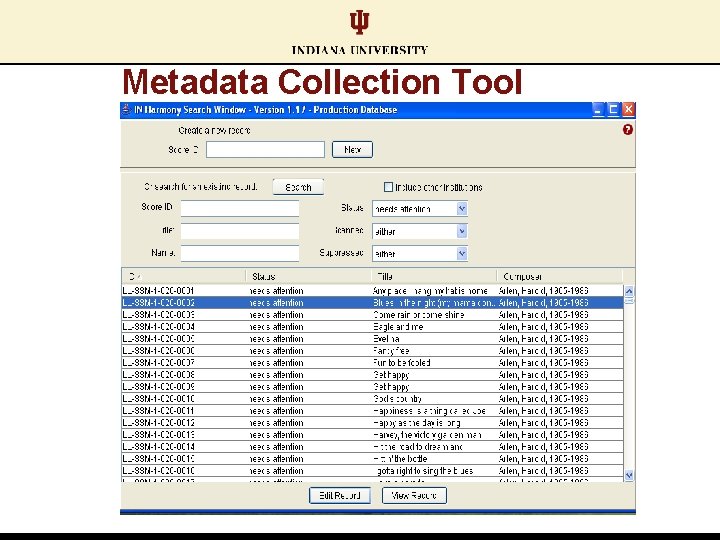Open the Suppressed dropdown
This screenshot has width=720, height=540.
tap(420, 253)
